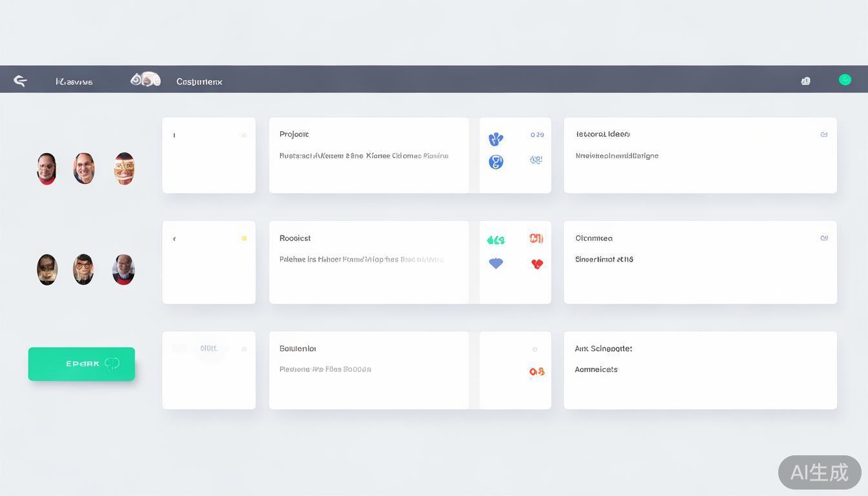868x496 pixels.
Task: Select the first avatar in the top row
Action: (x=46, y=169)
